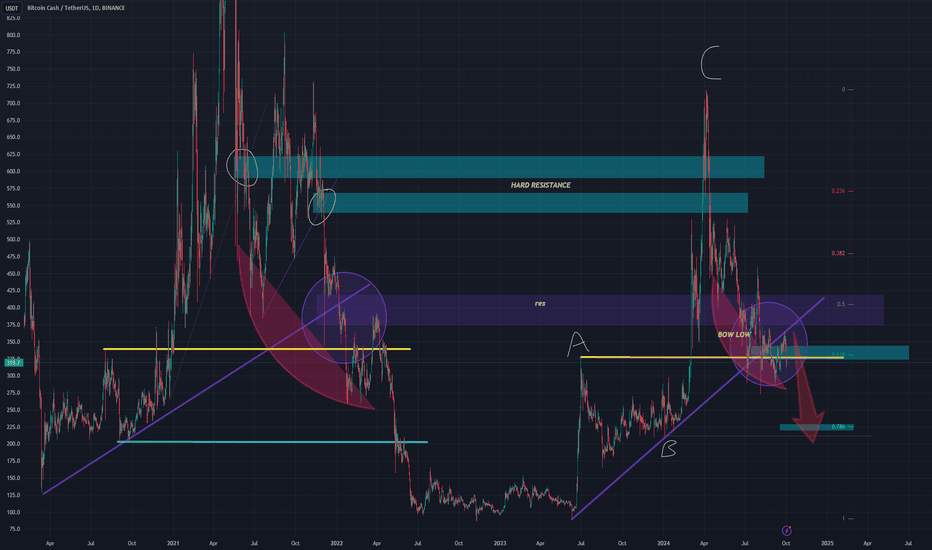Click the 2023 label on time axis

[500, 543]
